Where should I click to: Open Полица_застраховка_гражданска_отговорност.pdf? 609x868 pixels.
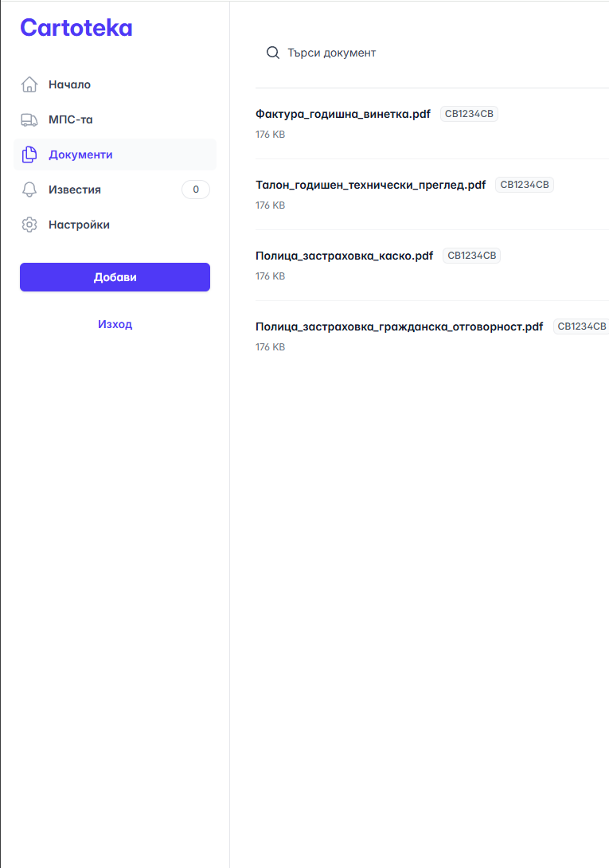[x=399, y=326]
